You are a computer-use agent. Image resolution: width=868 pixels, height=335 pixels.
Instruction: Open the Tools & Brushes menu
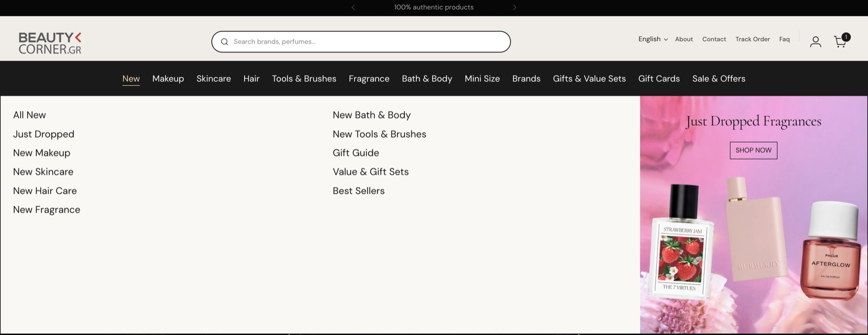tap(304, 79)
